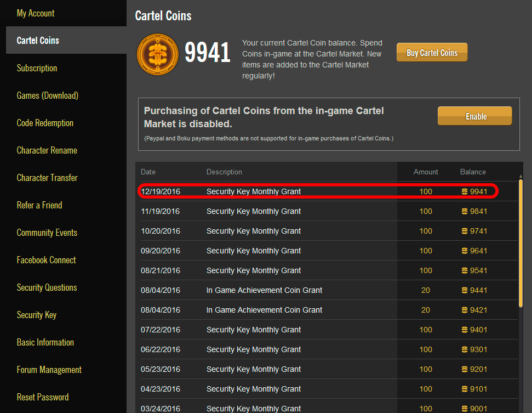The image size is (532, 413).
Task: Click the date 11/19/2016
Action: click(161, 211)
